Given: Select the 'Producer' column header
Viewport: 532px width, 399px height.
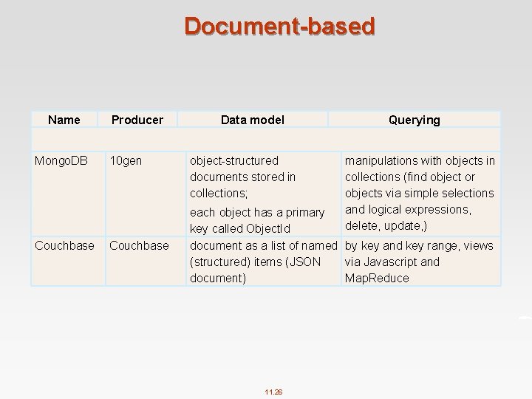Looking at the screenshot, I should coord(137,120).
